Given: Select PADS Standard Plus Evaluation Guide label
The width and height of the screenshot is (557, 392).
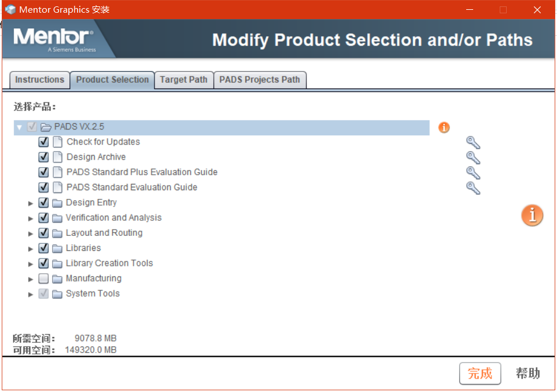Looking at the screenshot, I should pos(142,172).
